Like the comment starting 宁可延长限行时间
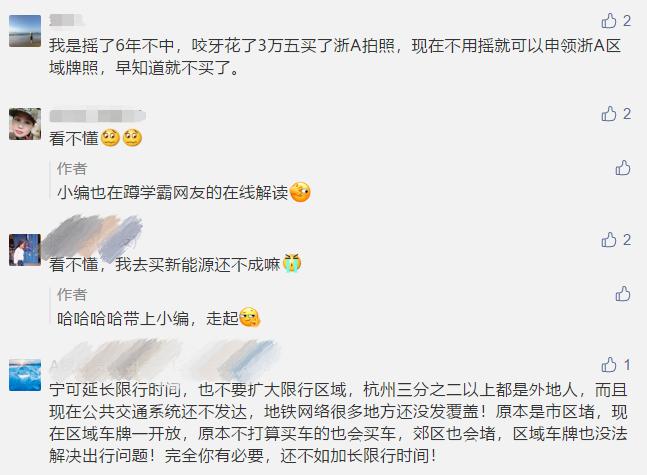647x475 pixels. (616, 365)
